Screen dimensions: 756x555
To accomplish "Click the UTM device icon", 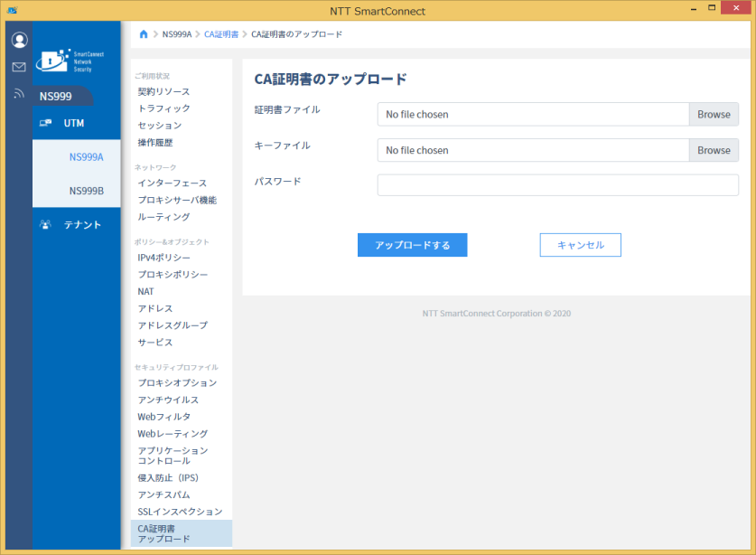I will (x=45, y=123).
